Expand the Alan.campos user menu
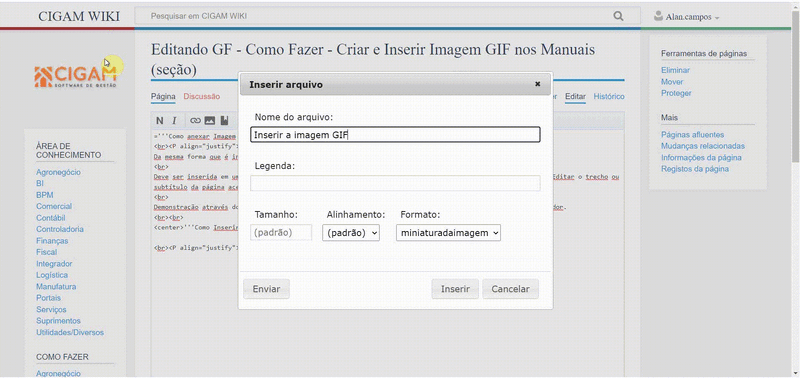 [692, 17]
